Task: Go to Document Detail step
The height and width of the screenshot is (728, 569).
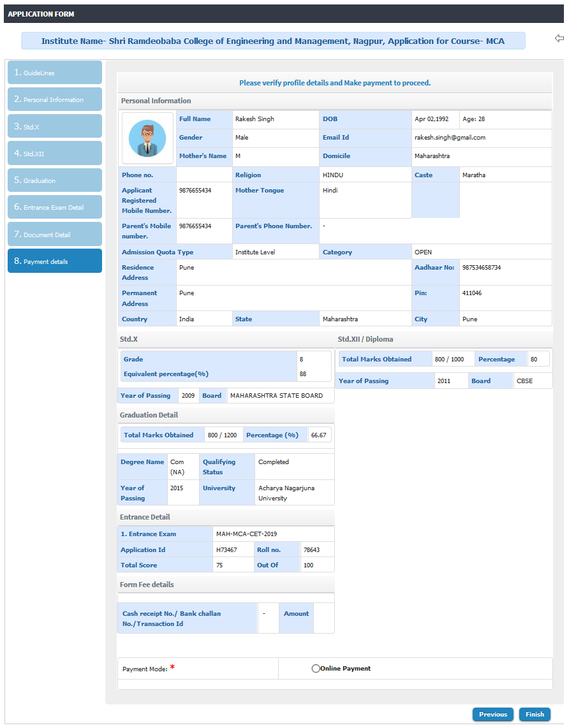Action: pos(55,234)
